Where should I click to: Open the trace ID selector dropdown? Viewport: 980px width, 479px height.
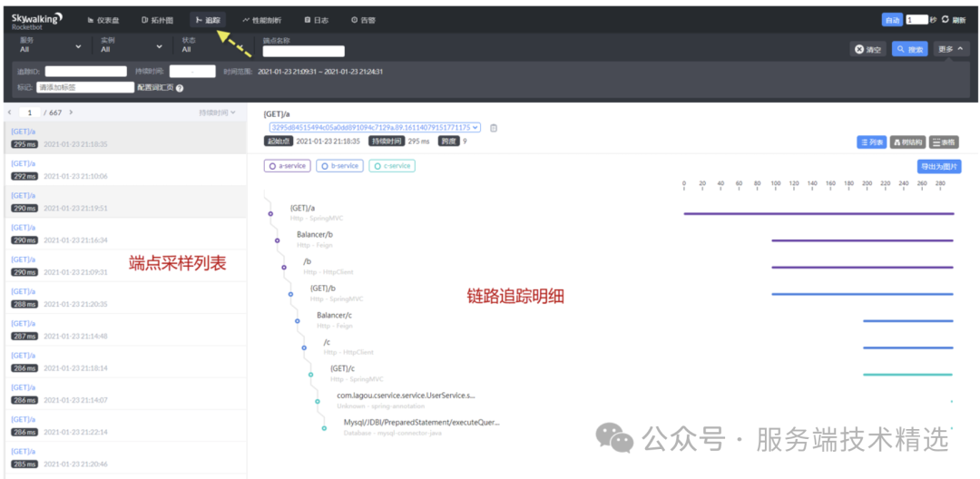click(375, 127)
